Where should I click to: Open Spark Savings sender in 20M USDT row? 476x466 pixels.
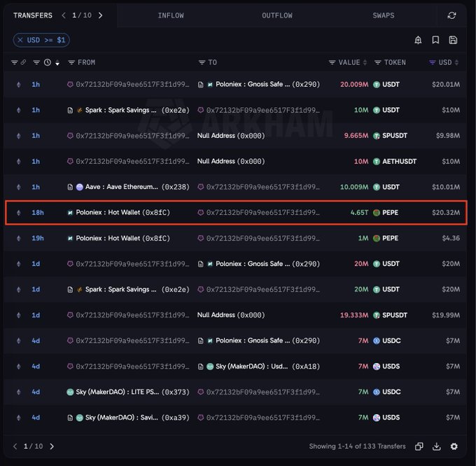coord(137,290)
